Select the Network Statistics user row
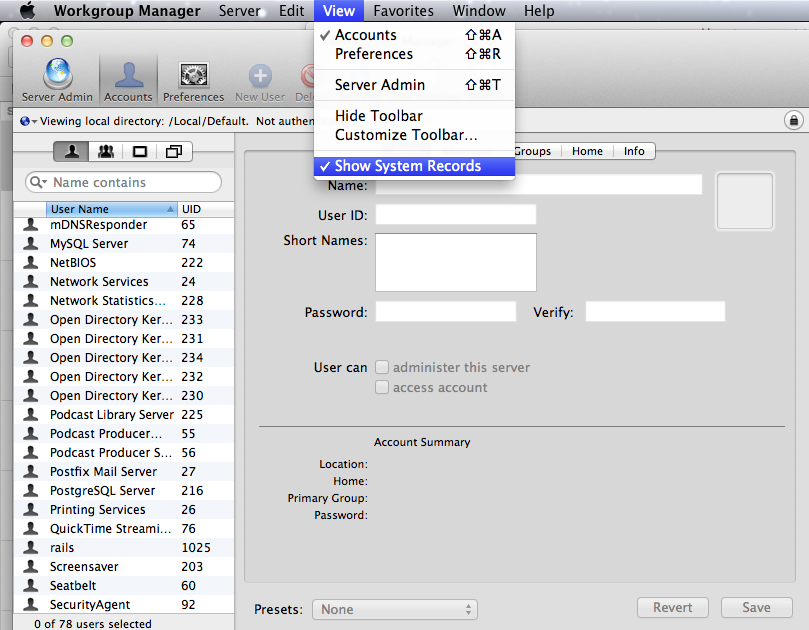 (x=124, y=300)
